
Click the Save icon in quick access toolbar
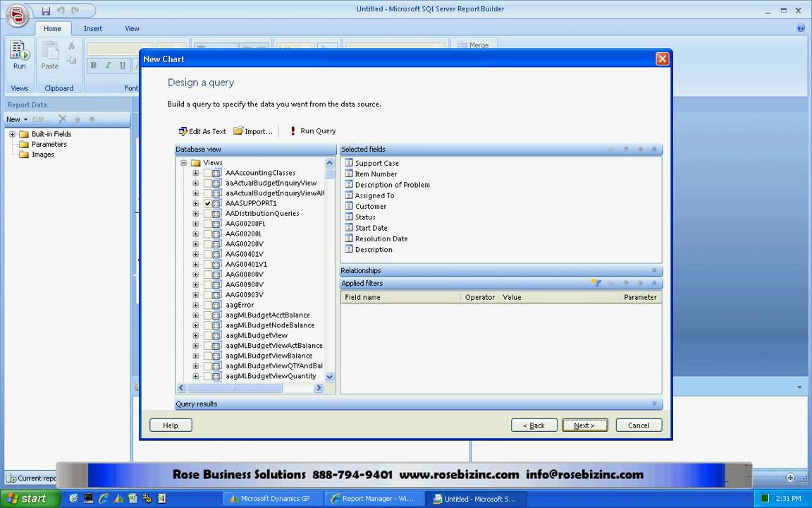(x=46, y=11)
